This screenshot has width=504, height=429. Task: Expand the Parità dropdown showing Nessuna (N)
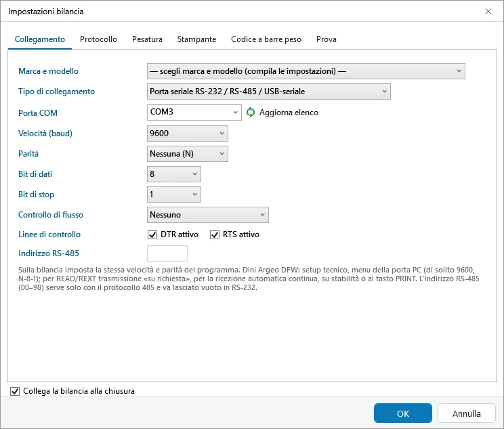(188, 154)
